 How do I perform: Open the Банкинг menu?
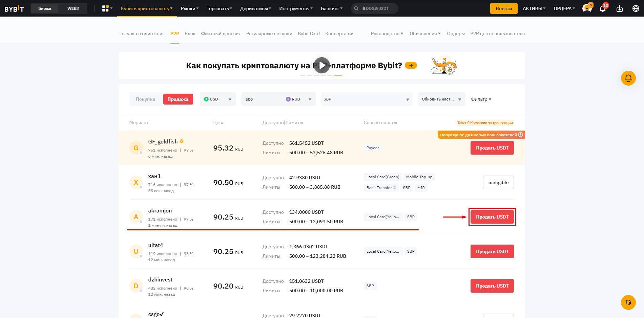(332, 8)
